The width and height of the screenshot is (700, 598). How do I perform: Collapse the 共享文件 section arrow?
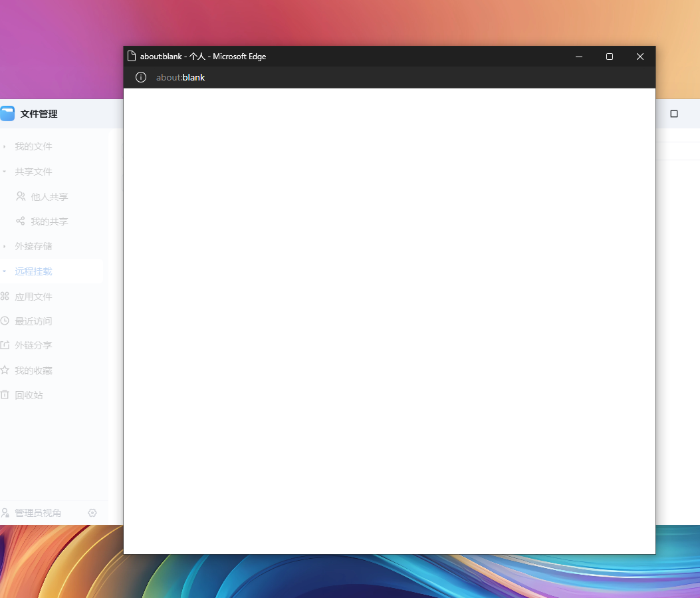tap(4, 172)
